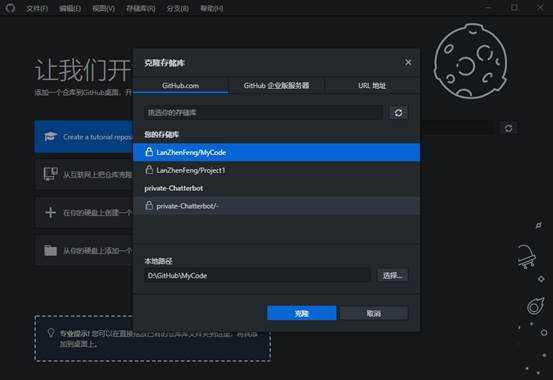
Task: Switch to the GitHub.com tab
Action: 181,85
